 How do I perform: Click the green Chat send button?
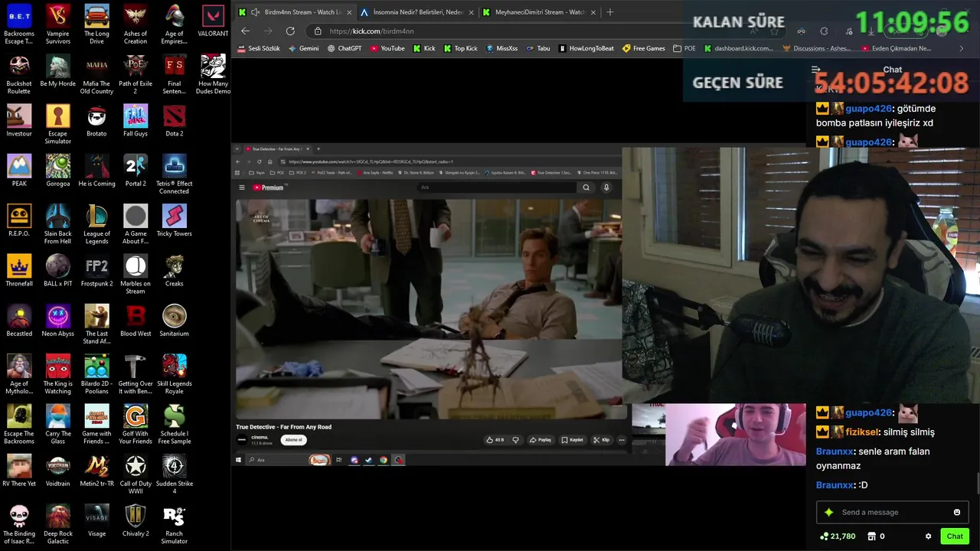tap(954, 536)
